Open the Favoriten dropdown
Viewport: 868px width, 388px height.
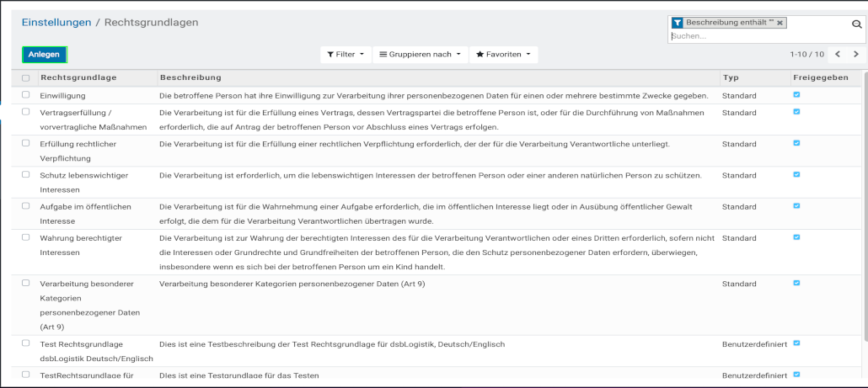(x=503, y=54)
